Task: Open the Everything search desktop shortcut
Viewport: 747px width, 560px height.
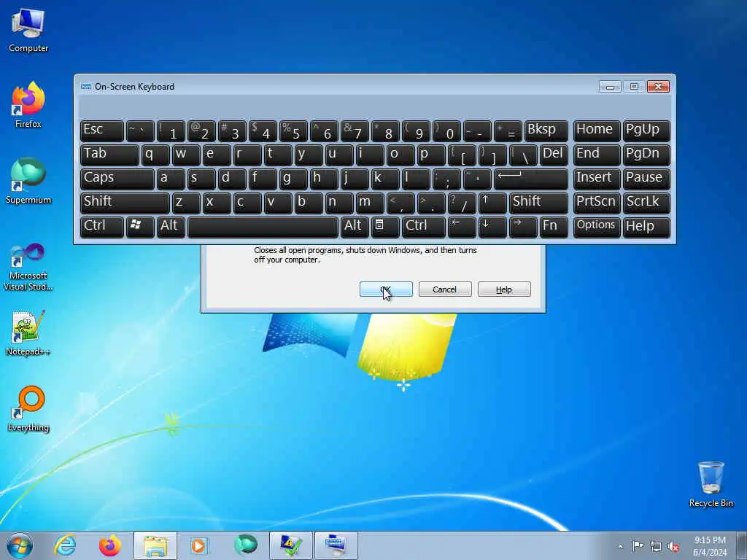Action: point(28,408)
